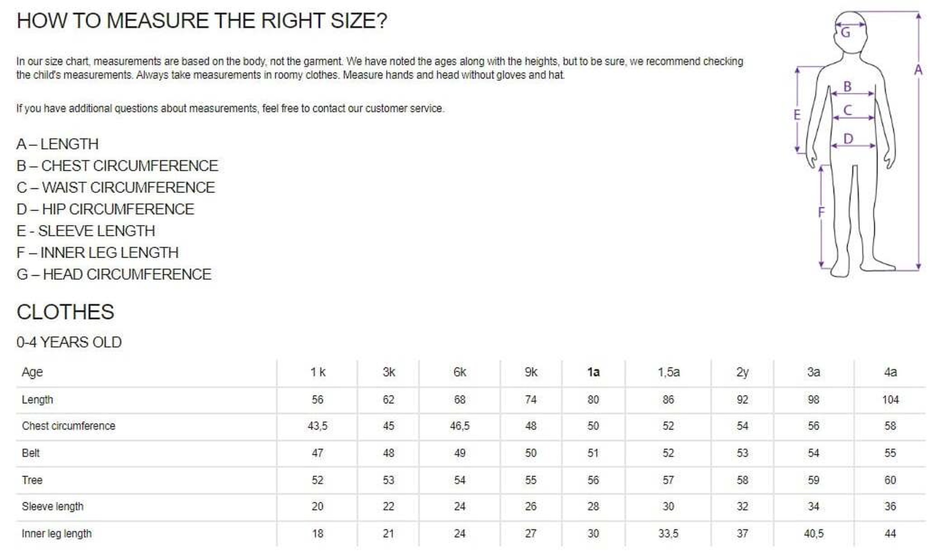Click the C waist label on figure

848,110
